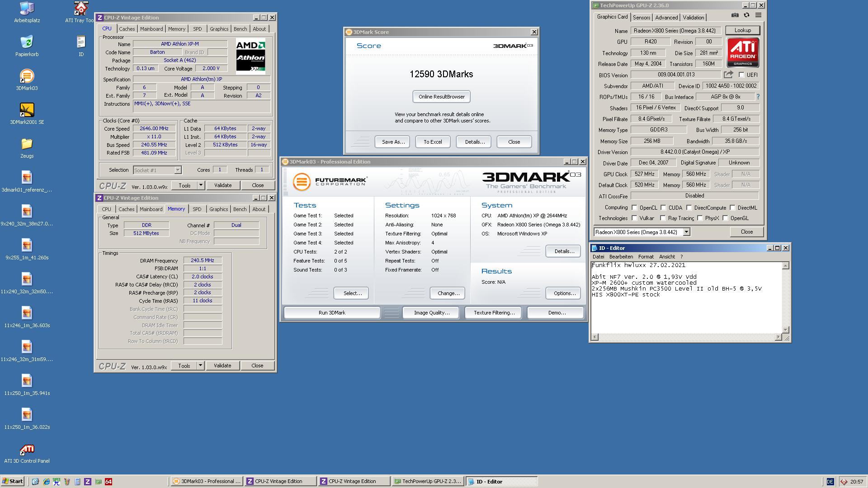Click the Start button
The image size is (868, 488).
pyautogui.click(x=12, y=482)
